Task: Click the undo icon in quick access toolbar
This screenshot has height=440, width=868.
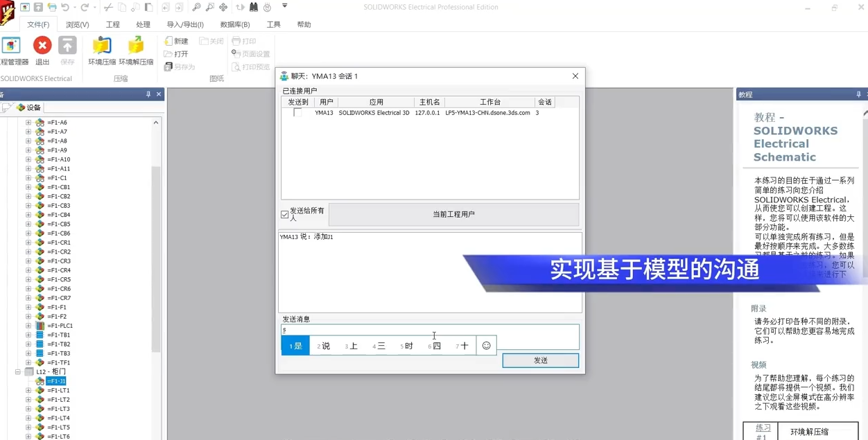Action: [x=65, y=7]
